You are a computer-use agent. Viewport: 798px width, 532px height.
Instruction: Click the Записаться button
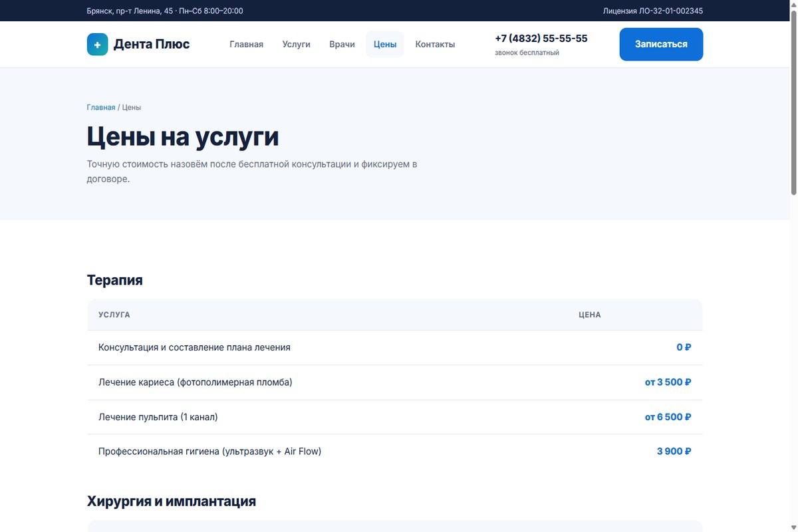661,45
